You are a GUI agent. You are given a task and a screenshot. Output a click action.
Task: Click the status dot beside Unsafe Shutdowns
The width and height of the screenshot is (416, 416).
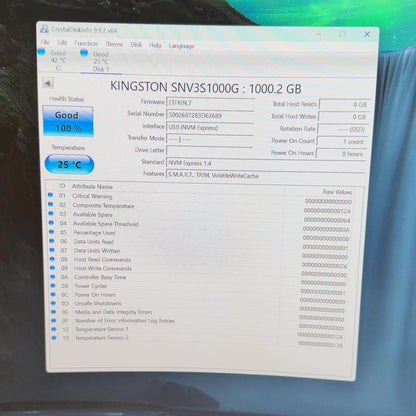click(x=53, y=303)
